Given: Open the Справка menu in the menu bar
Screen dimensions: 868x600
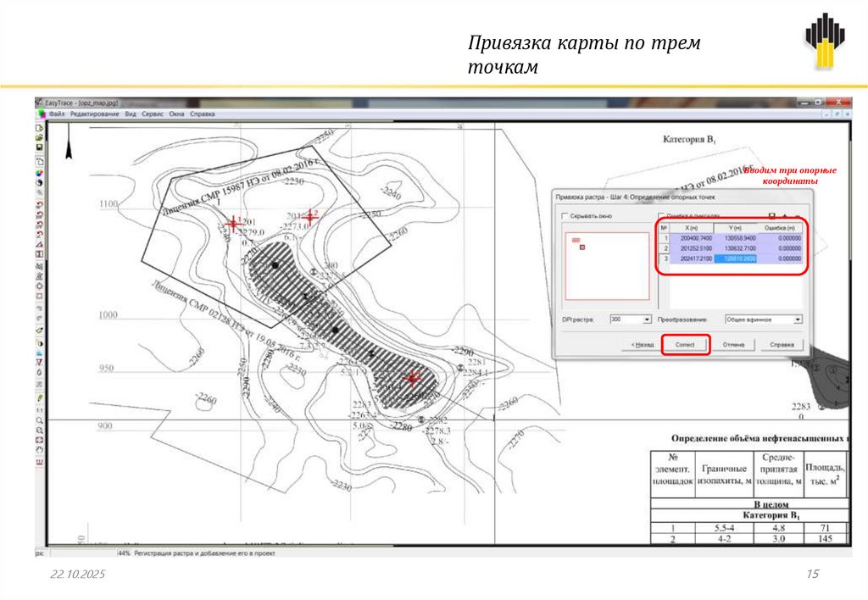Looking at the screenshot, I should tap(202, 114).
